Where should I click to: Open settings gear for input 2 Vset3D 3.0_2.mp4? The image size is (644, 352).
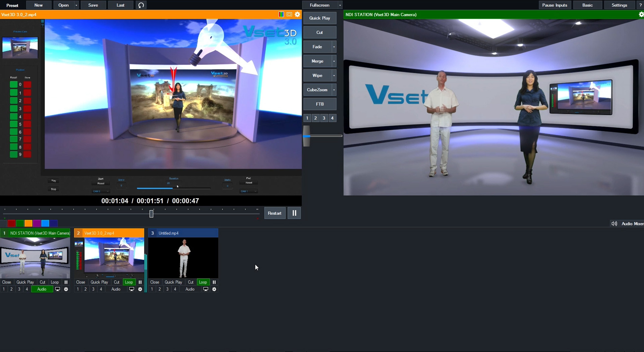click(140, 289)
